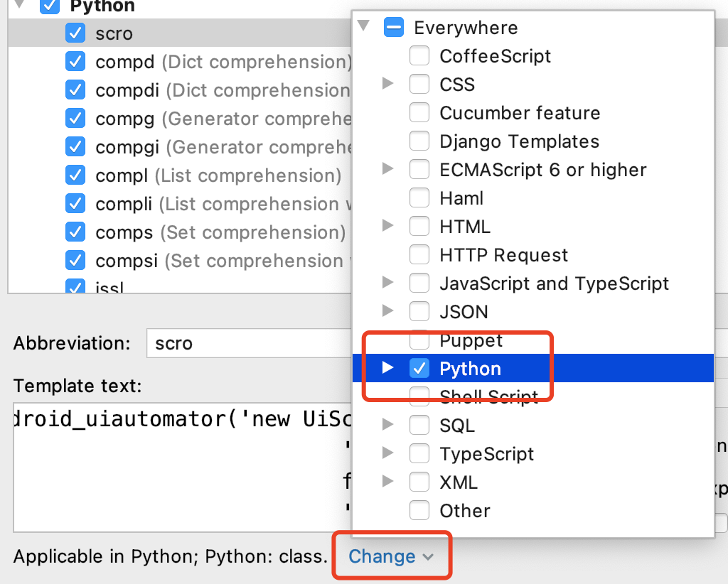Disable the compd live template checkbox
Screen dimensions: 728x584
tap(75, 62)
